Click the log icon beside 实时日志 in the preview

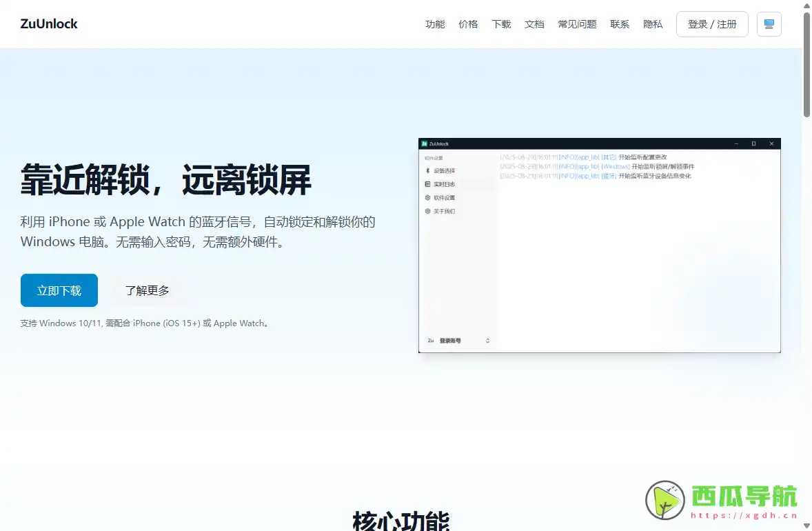428,184
